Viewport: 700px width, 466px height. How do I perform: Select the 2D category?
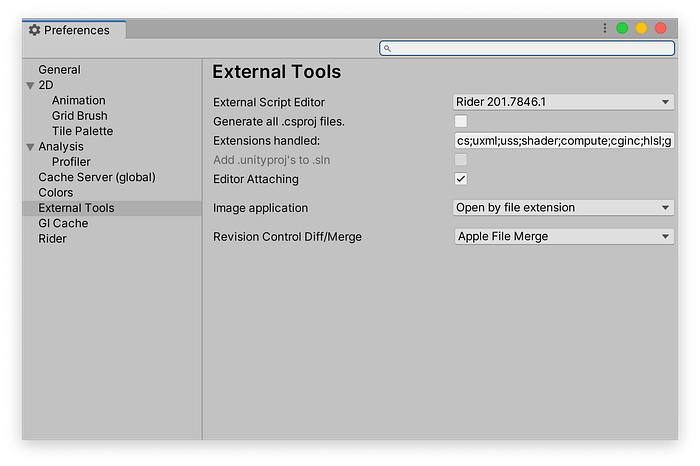coord(46,85)
